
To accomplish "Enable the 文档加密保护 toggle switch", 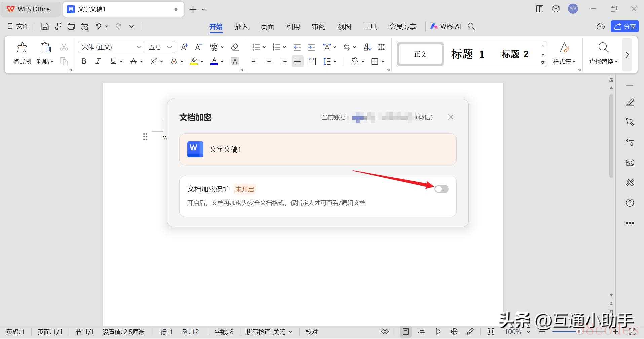I will pyautogui.click(x=441, y=189).
